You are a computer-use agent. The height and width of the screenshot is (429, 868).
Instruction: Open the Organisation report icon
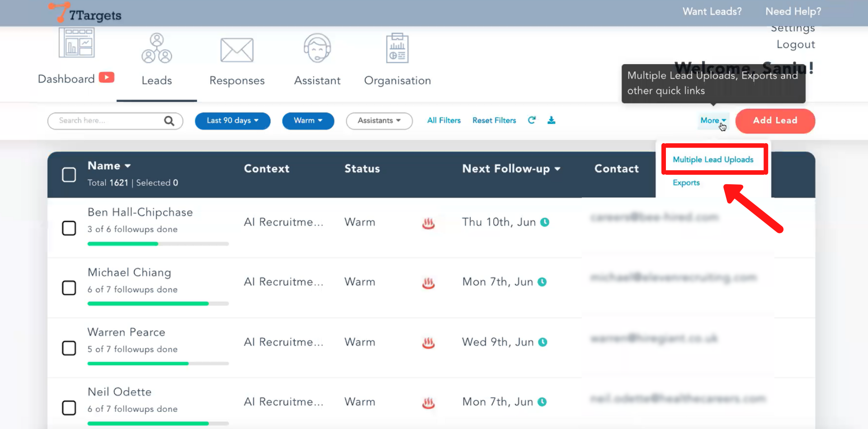pyautogui.click(x=397, y=48)
